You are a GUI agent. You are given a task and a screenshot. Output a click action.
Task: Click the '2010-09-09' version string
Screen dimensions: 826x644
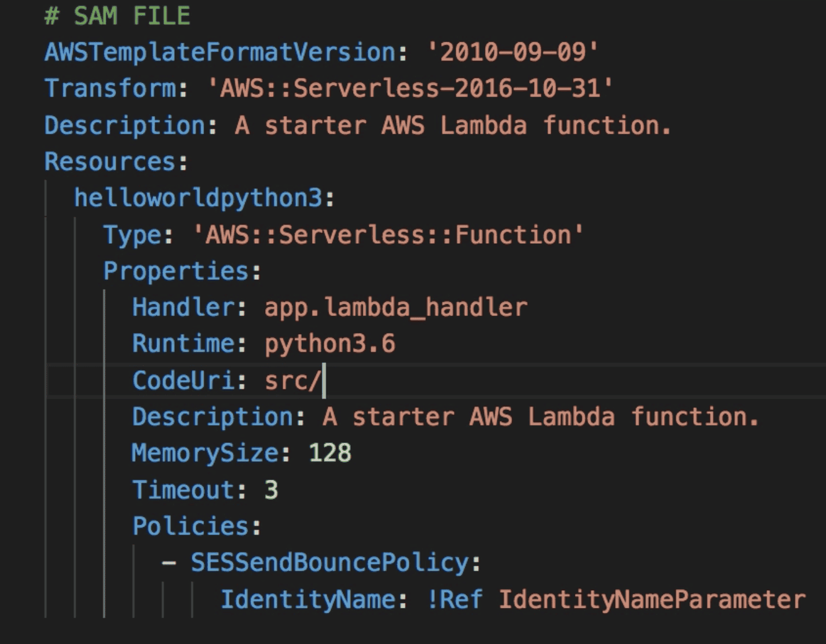pyautogui.click(x=513, y=52)
